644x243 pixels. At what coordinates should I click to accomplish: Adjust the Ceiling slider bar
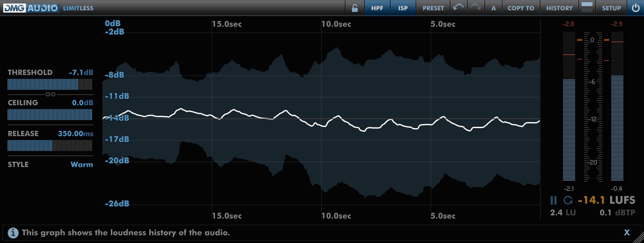click(50, 115)
